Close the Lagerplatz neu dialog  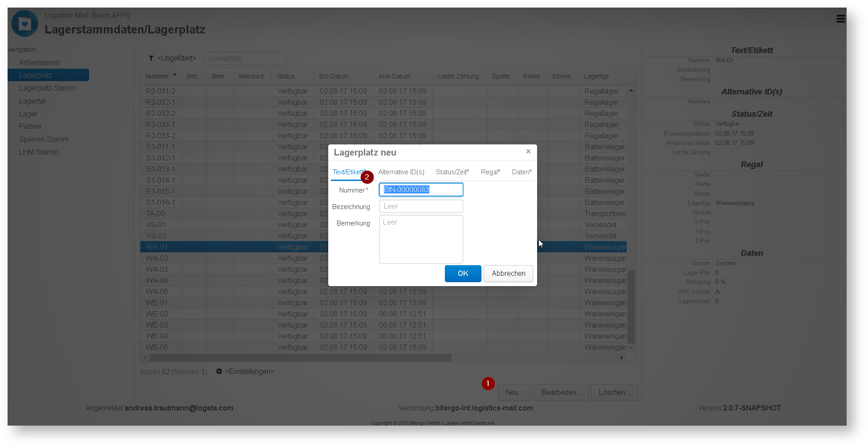pos(528,152)
